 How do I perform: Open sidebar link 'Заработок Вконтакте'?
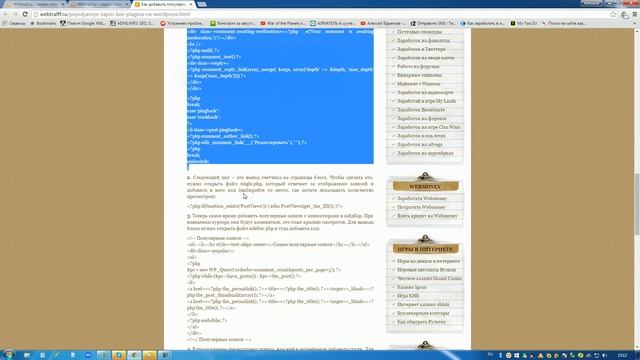(421, 110)
